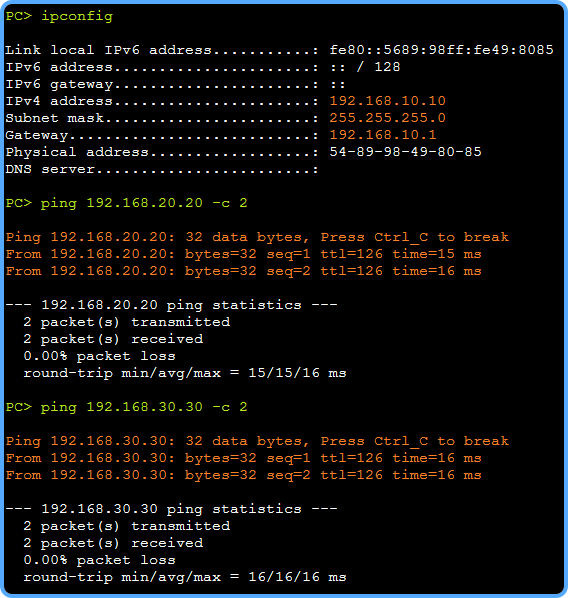Click the round-trip 15/15/16 ms line
Image resolution: width=568 pixels, height=598 pixels.
pos(185,373)
